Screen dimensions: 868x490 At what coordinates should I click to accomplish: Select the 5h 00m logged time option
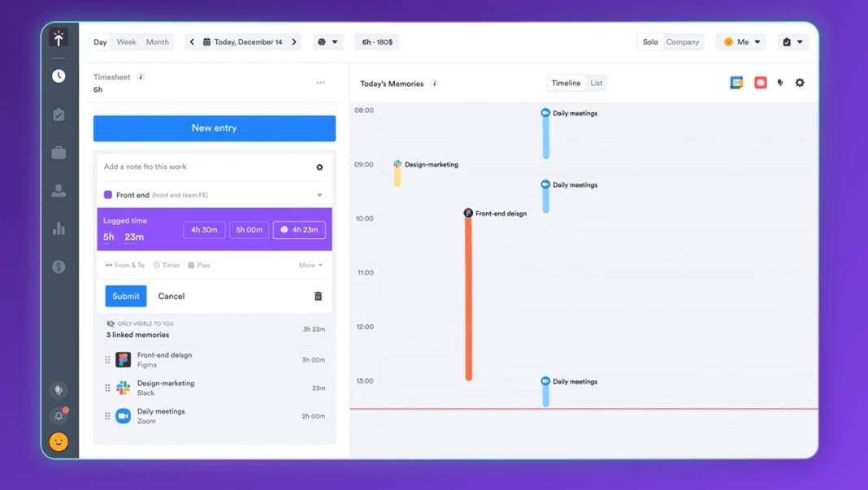coord(250,230)
